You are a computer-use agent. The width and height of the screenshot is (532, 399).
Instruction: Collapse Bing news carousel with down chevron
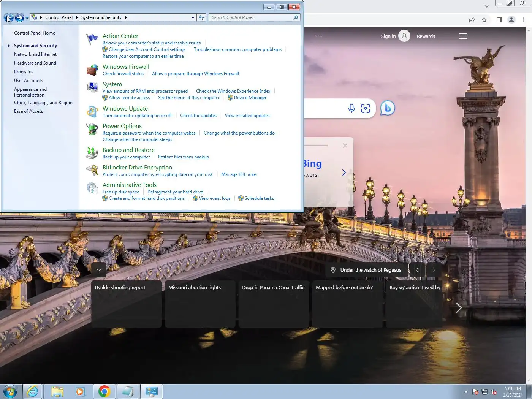coord(99,270)
